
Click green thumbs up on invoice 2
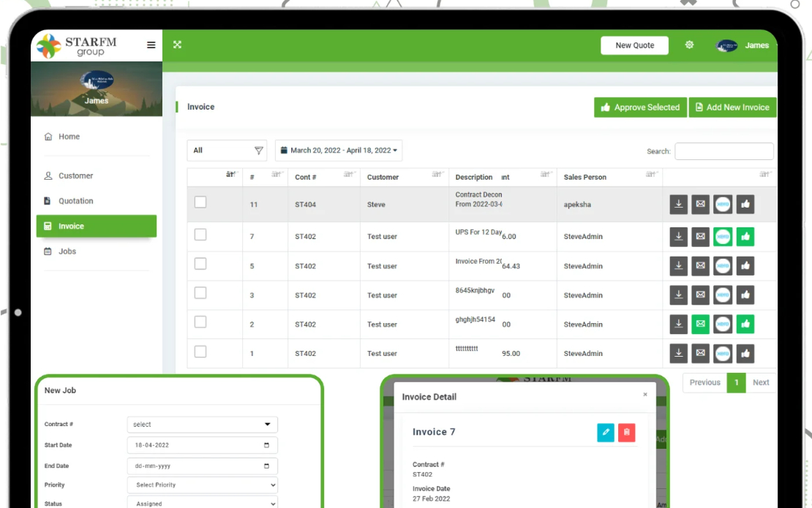[745, 324]
